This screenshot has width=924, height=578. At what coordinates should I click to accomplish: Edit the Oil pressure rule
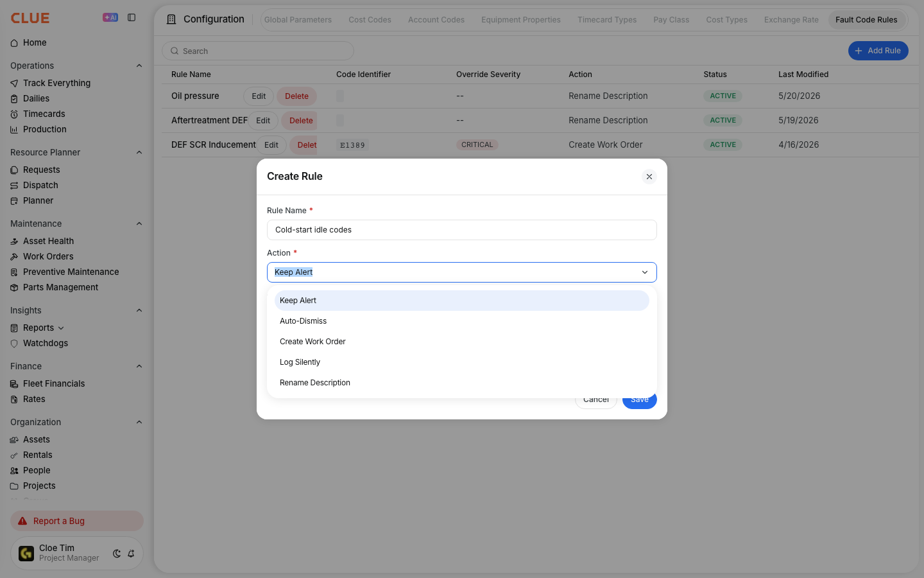click(x=259, y=96)
